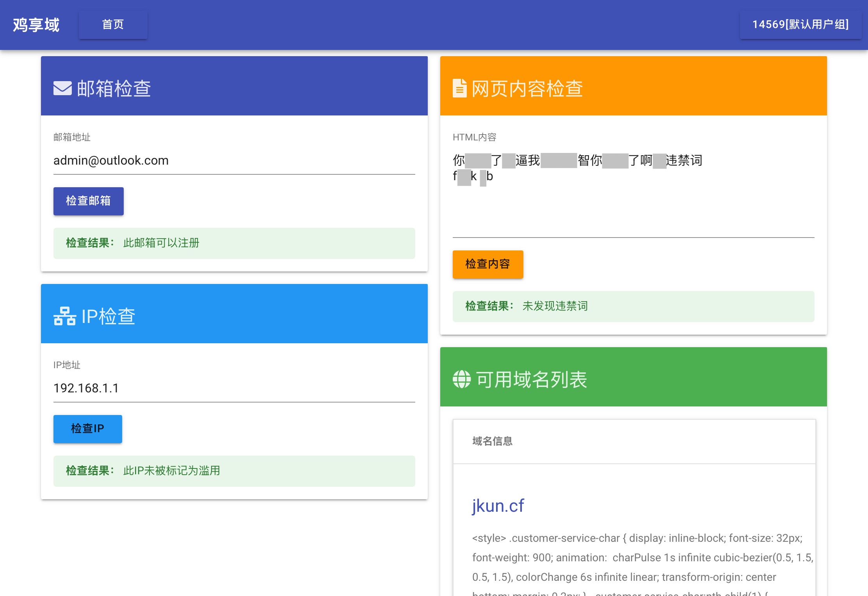The height and width of the screenshot is (596, 868).
Task: Open the 首页 navigation item
Action: 113,25
